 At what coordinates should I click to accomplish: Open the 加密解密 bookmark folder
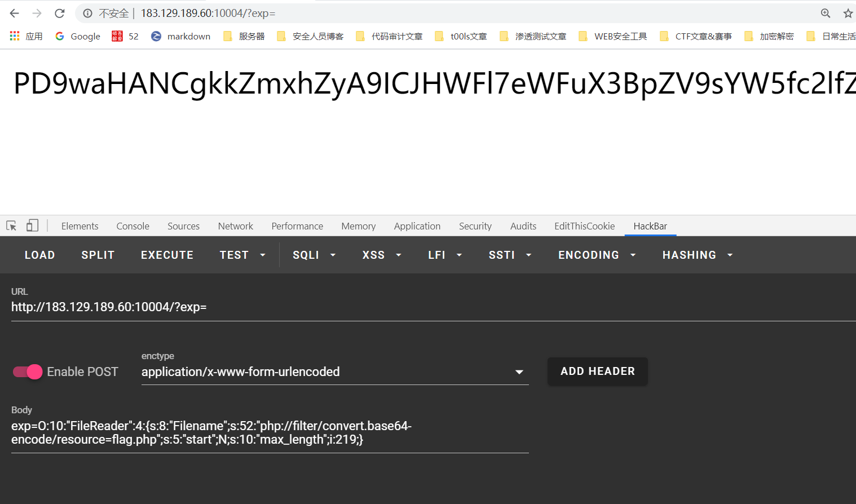[769, 36]
